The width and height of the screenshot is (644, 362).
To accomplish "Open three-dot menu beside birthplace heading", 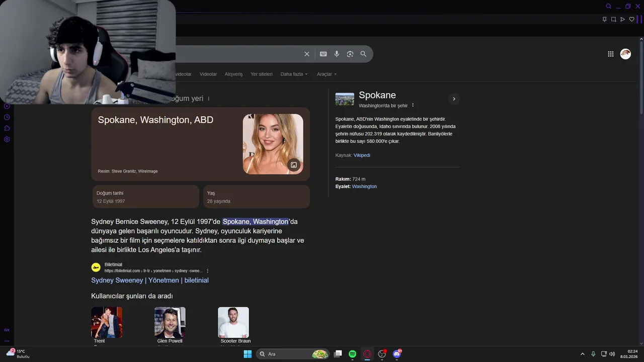I will [x=209, y=99].
